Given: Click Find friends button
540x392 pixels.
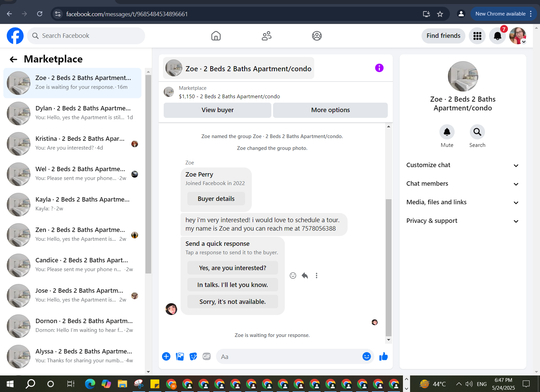Looking at the screenshot, I should [x=443, y=36].
